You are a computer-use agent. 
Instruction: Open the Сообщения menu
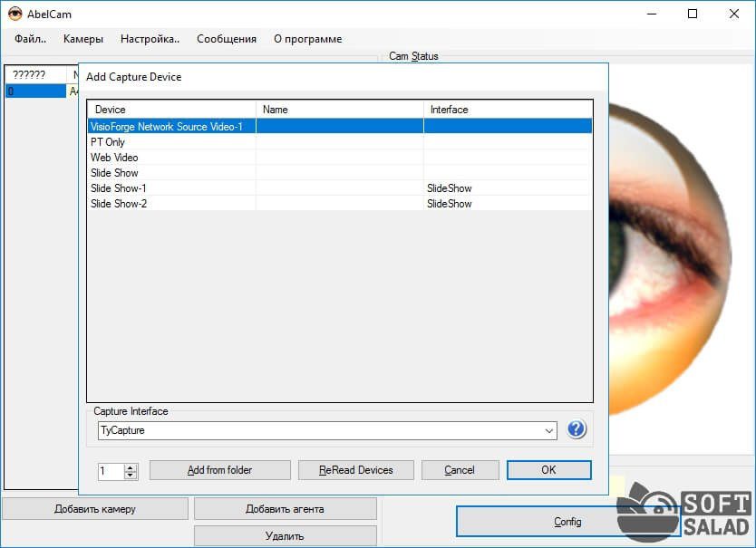(227, 39)
